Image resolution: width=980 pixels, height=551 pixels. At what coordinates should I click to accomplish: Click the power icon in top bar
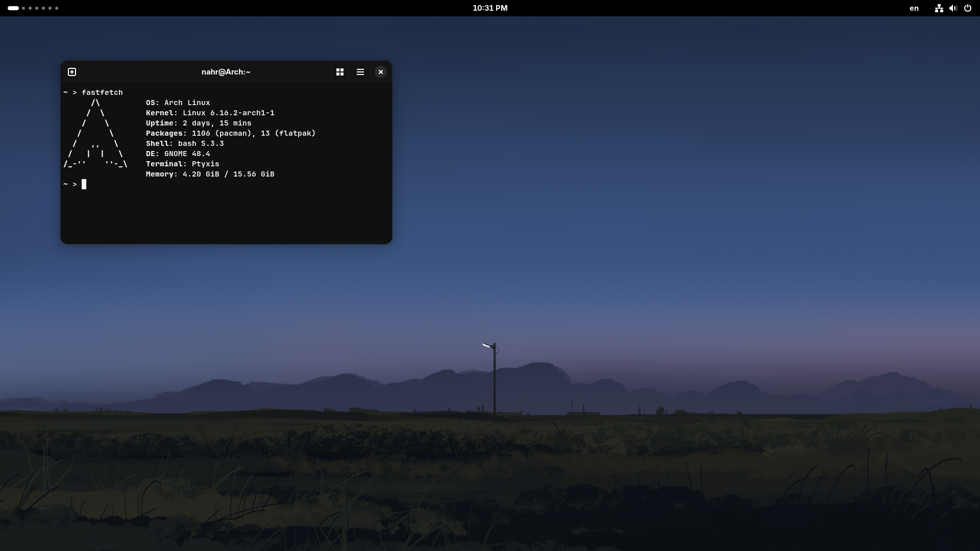click(968, 8)
